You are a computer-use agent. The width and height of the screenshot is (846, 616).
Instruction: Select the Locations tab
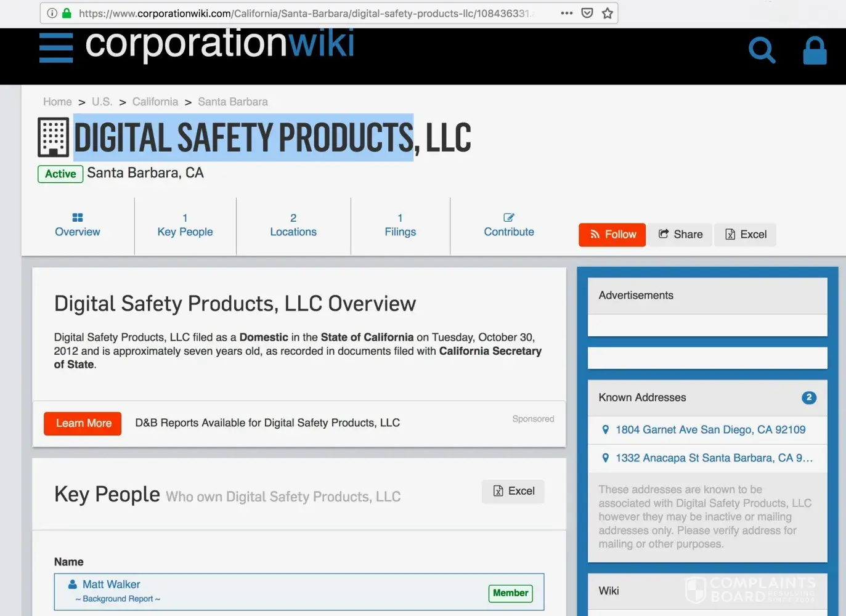coord(293,225)
